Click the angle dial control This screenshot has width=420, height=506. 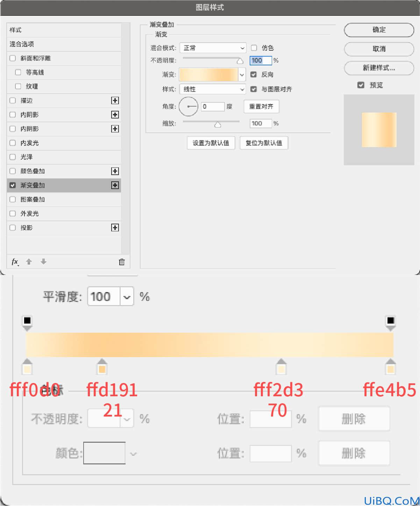188,106
